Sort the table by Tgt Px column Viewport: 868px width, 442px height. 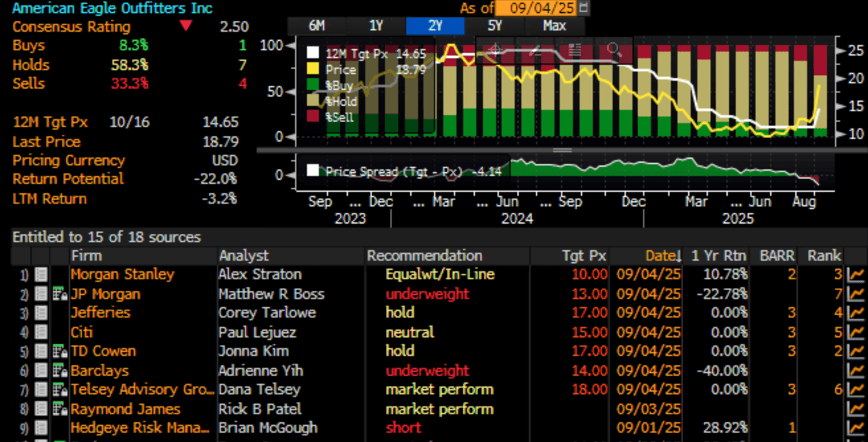pyautogui.click(x=584, y=256)
